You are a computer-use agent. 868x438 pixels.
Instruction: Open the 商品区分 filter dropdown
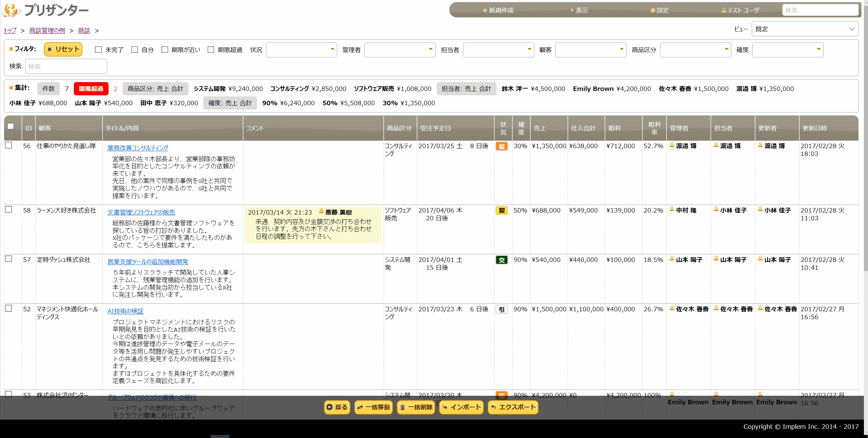click(x=695, y=50)
